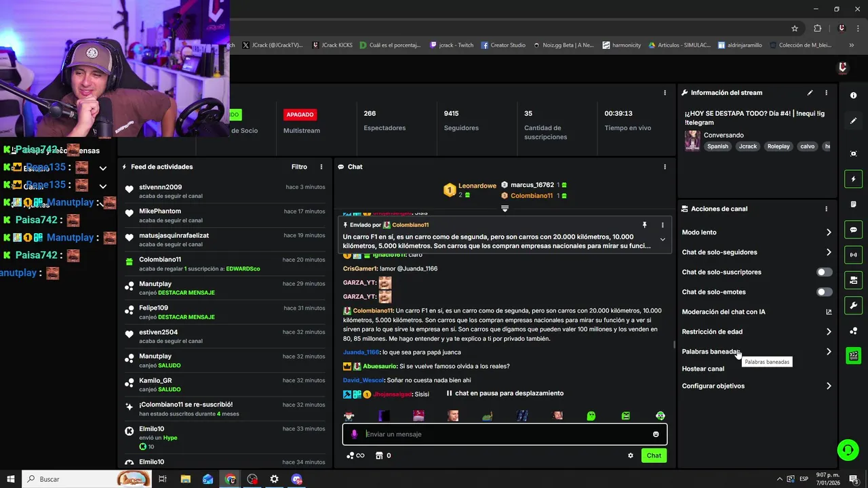
Task: Click the Kamilo_GR SALUDO feed entry
Action: 225,385
